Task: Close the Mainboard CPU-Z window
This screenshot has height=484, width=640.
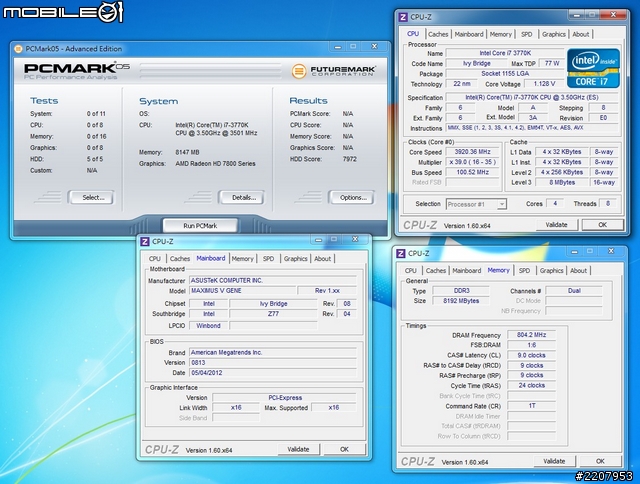Action: [x=356, y=240]
